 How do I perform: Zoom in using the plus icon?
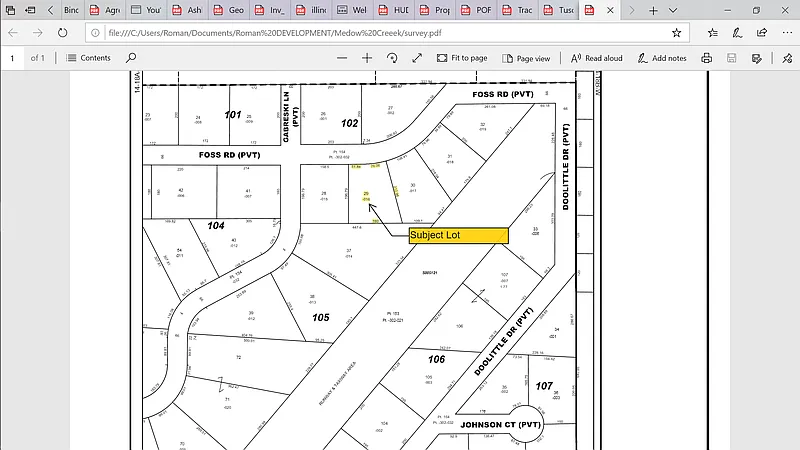coord(367,58)
